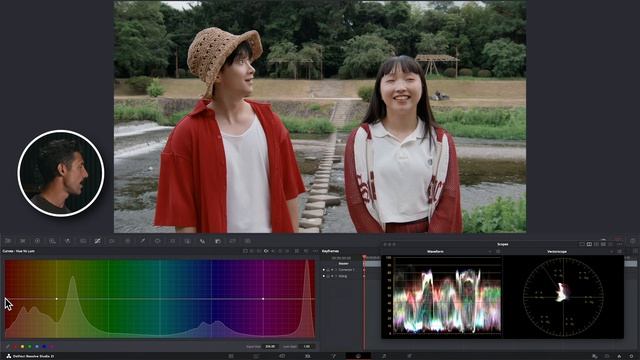The width and height of the screenshot is (640, 360).
Task: Choose the three-scope layout
Action: pyautogui.click(x=596, y=244)
